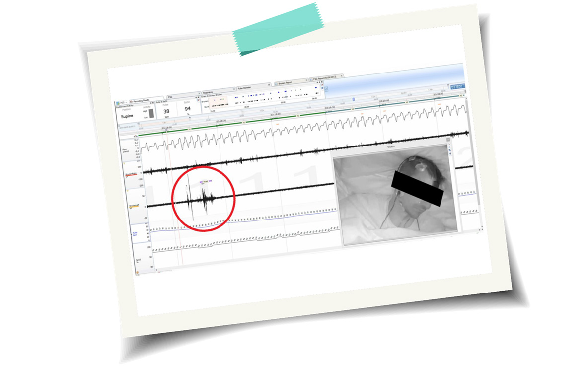Jump to the 03:19:00 time marker

point(275,114)
